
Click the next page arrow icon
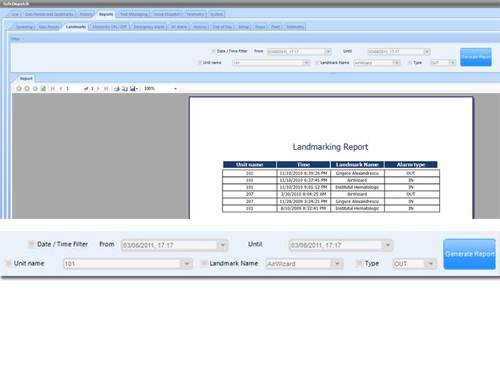pyautogui.click(x=98, y=89)
